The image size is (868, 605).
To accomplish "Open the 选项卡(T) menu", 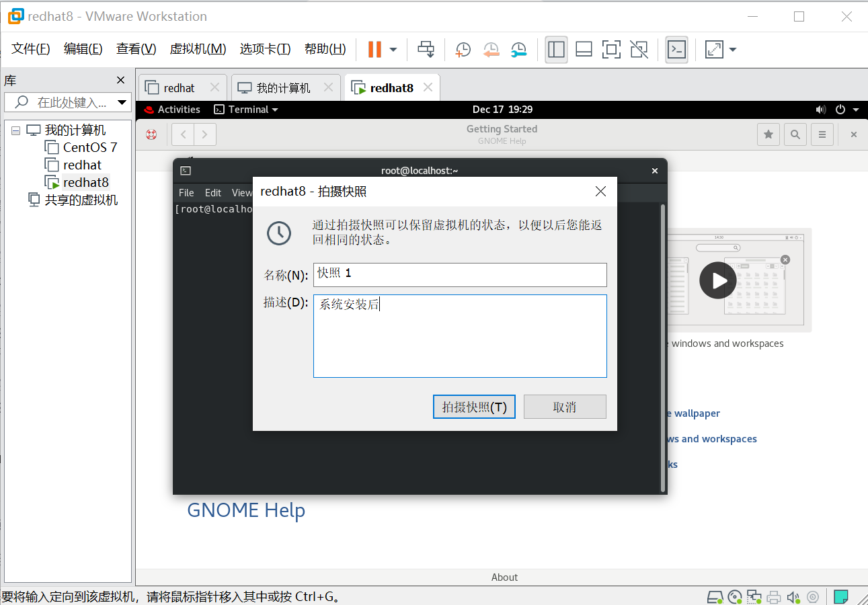I will pyautogui.click(x=266, y=49).
